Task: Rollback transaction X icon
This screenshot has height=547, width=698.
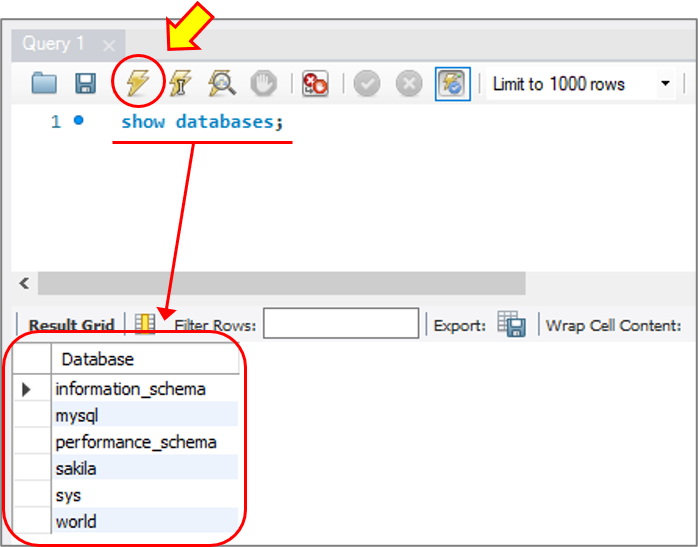Action: (x=409, y=83)
